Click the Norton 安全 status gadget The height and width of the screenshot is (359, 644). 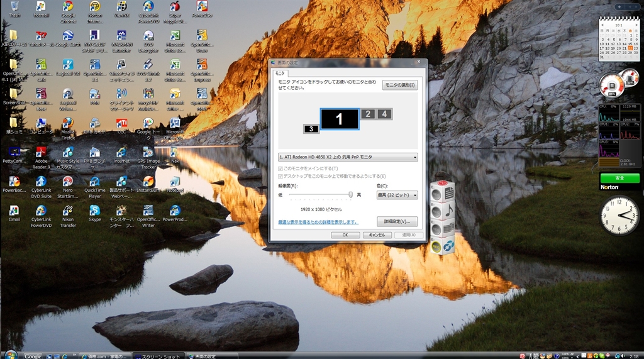619,182
